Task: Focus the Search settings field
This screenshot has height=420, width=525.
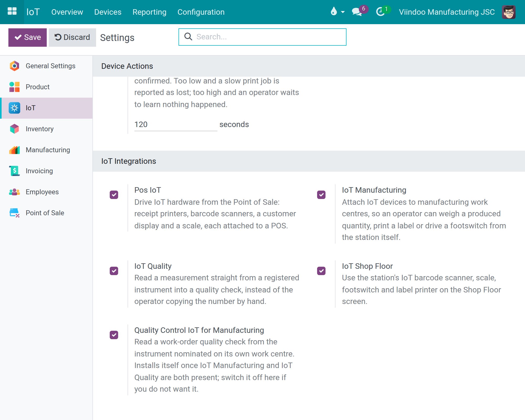Action: coord(262,37)
